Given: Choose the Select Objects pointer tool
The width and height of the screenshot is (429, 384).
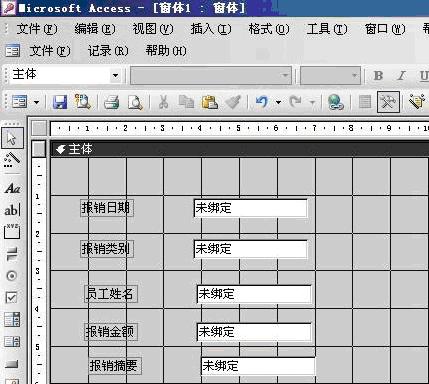Looking at the screenshot, I should coord(12,138).
